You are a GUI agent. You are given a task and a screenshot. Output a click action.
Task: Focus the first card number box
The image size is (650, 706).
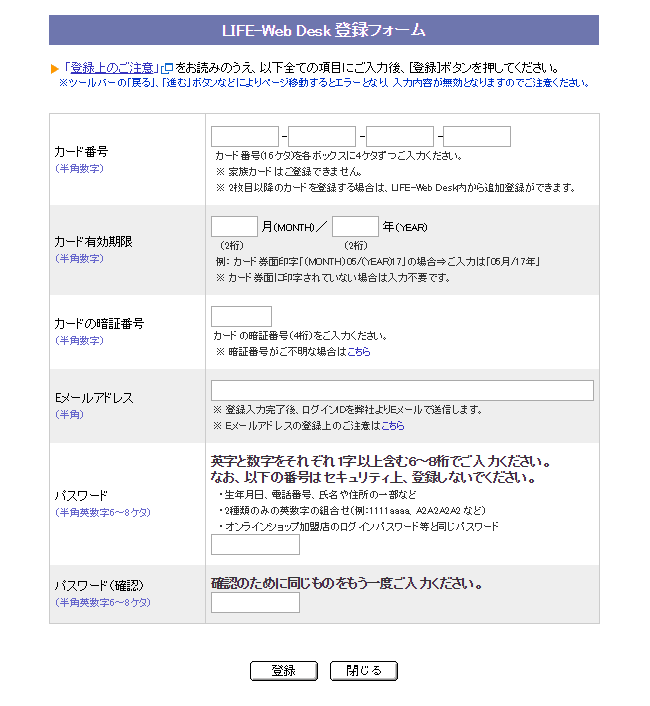coord(245,136)
